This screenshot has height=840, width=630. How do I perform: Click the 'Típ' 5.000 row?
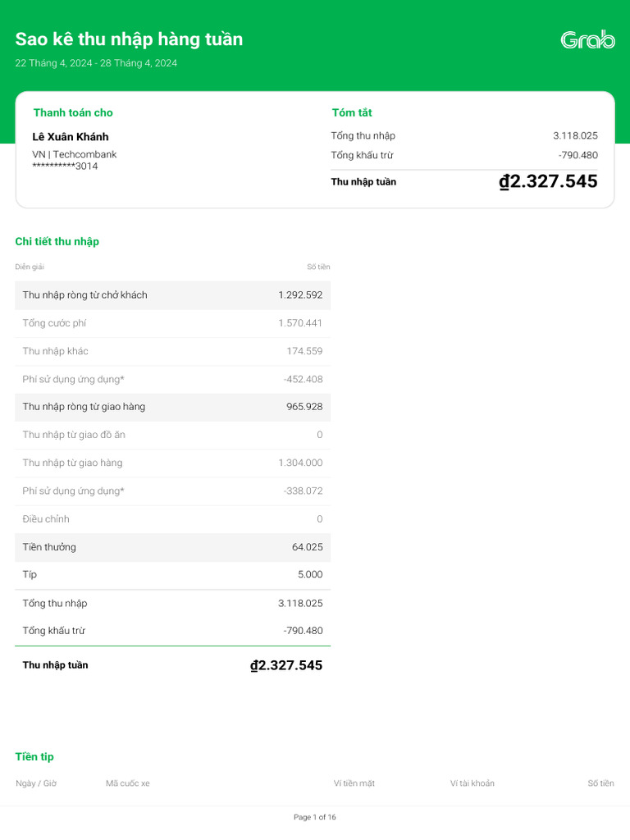(x=172, y=575)
